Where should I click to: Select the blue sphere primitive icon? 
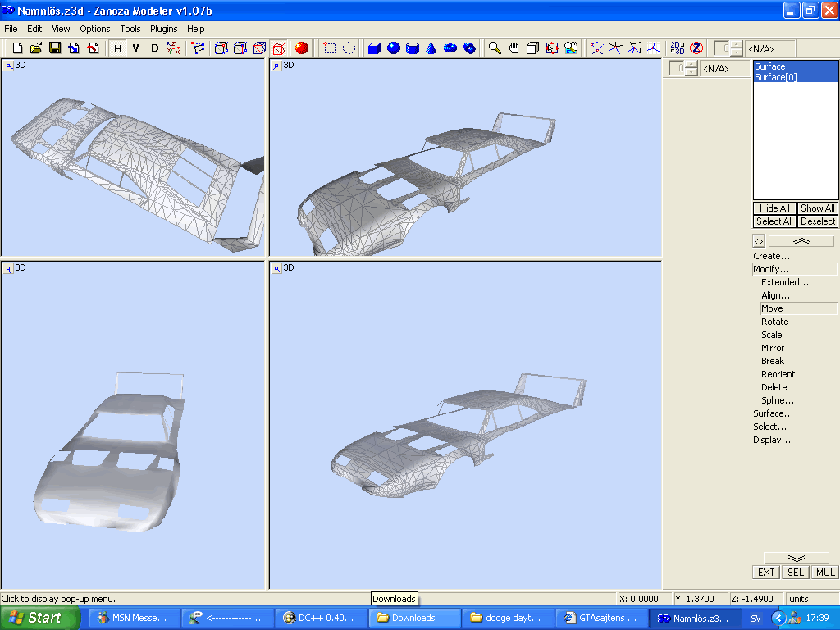(394, 48)
